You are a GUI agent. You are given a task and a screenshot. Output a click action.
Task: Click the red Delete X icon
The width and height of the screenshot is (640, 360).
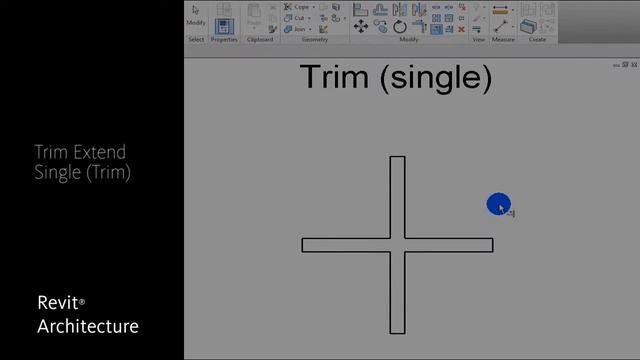tap(461, 29)
